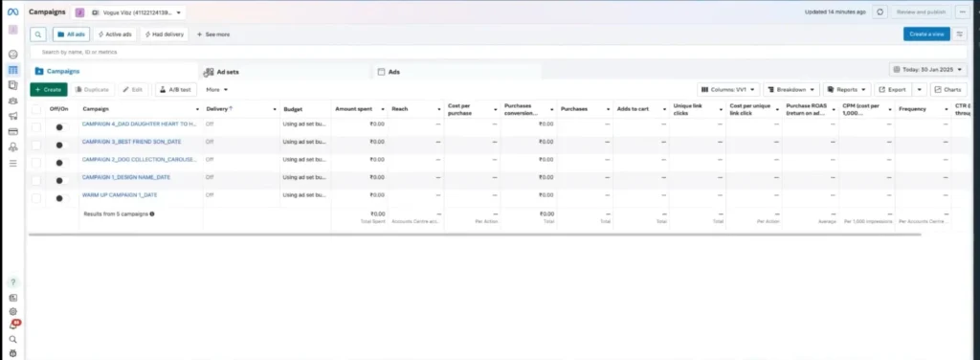Viewport: 980px width, 360px height.
Task: Open the All tools hamburger menu icon
Action: tap(13, 163)
